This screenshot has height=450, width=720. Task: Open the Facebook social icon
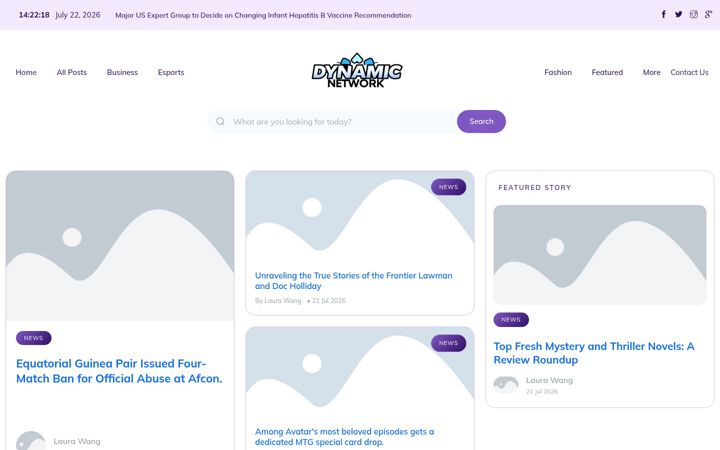664,14
